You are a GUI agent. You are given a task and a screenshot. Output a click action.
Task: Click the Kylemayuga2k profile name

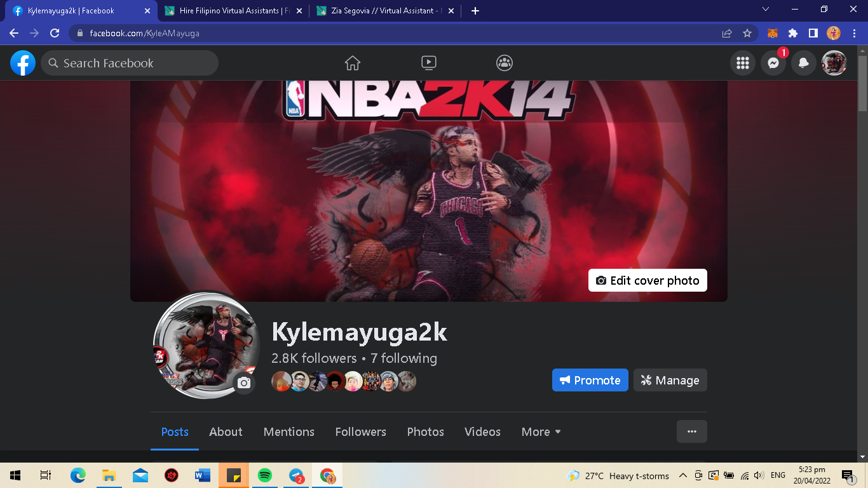click(360, 332)
